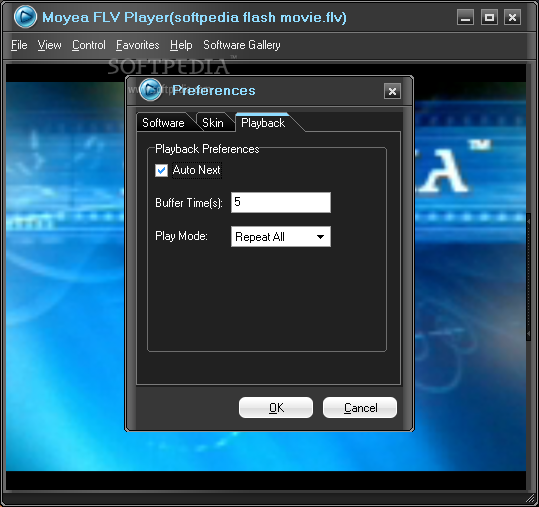Switch to the Skin tab
Image resolution: width=539 pixels, height=507 pixels.
point(212,123)
